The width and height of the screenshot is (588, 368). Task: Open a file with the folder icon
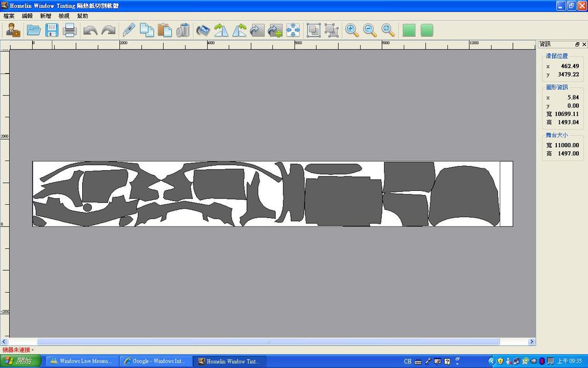coord(34,30)
